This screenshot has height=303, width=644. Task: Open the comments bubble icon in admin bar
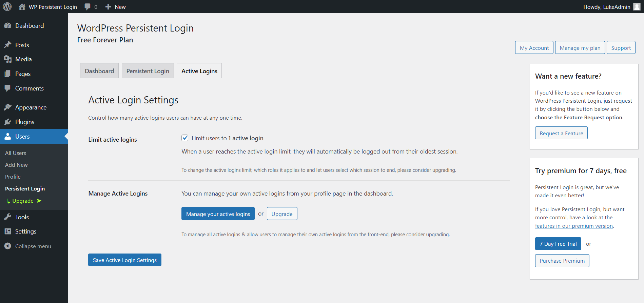pos(87,7)
